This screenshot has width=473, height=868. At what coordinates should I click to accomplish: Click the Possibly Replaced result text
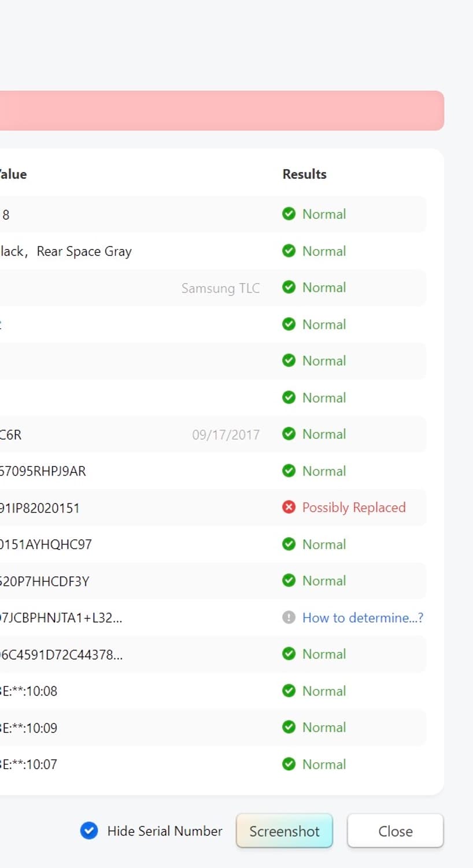(353, 507)
